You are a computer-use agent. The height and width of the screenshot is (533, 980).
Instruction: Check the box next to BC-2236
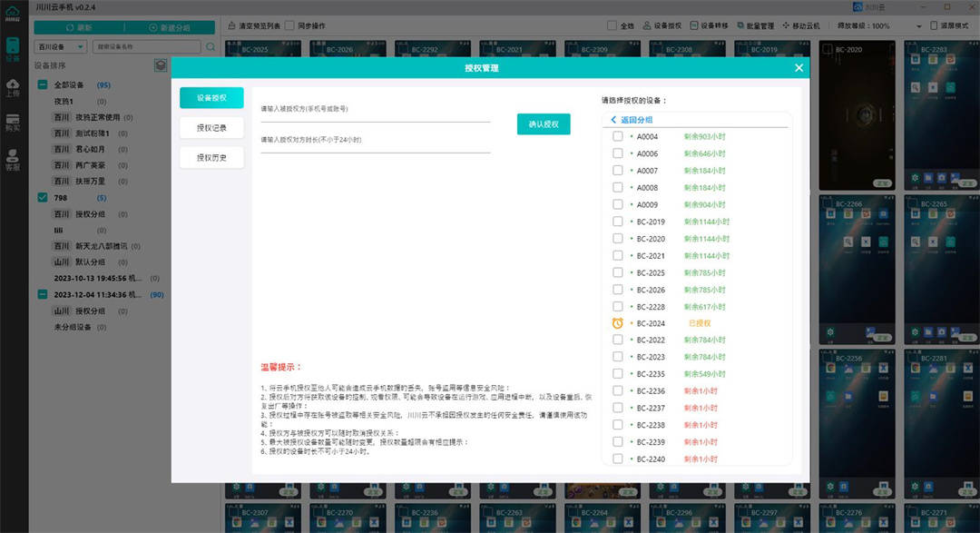pos(618,391)
